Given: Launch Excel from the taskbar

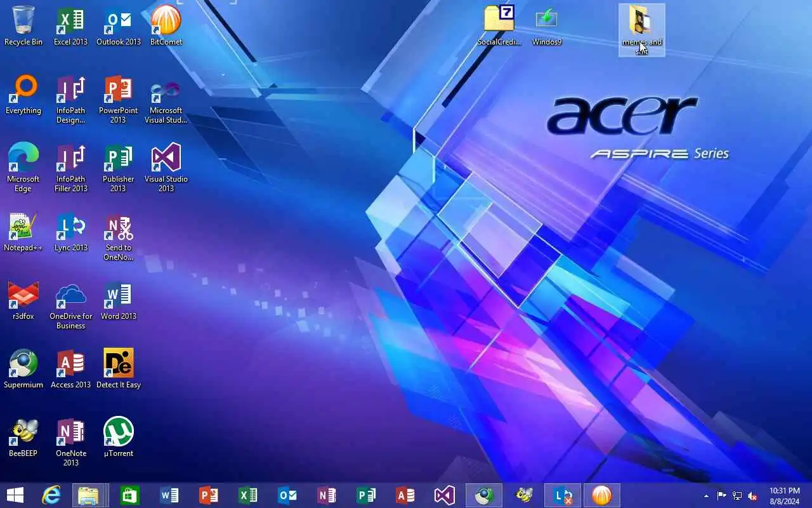Looking at the screenshot, I should [248, 495].
